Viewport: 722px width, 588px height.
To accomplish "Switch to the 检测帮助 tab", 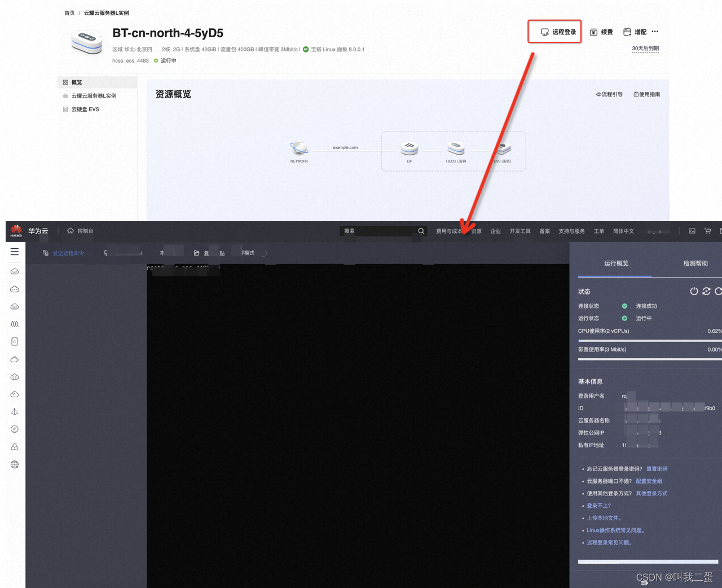I will [x=695, y=264].
